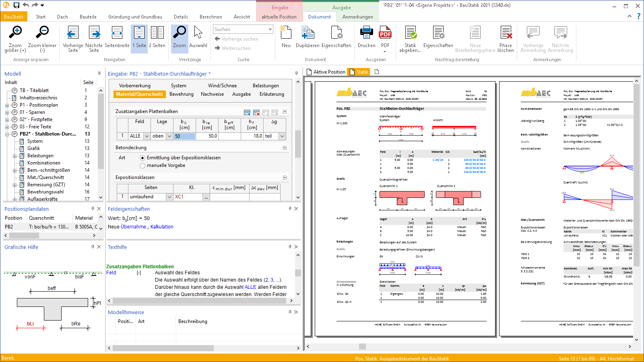Image resolution: width=644 pixels, height=362 pixels.
Task: Open the help question mark icon
Action: 638,16
